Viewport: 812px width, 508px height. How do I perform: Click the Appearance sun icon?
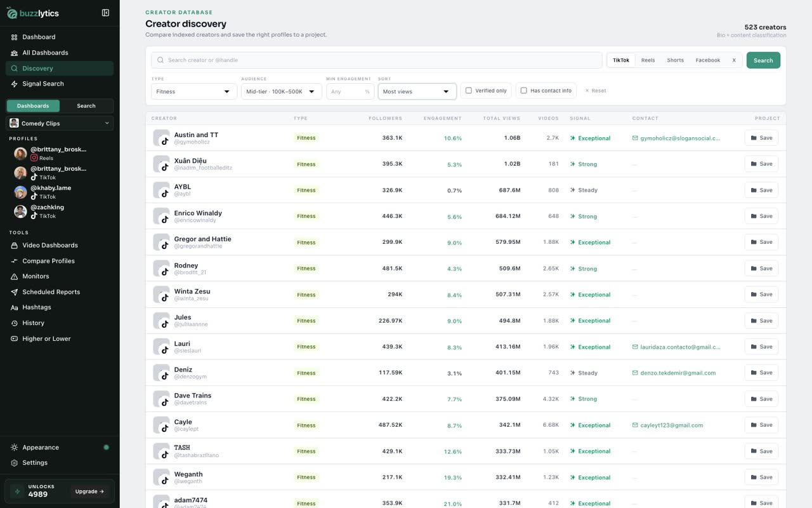tap(14, 447)
